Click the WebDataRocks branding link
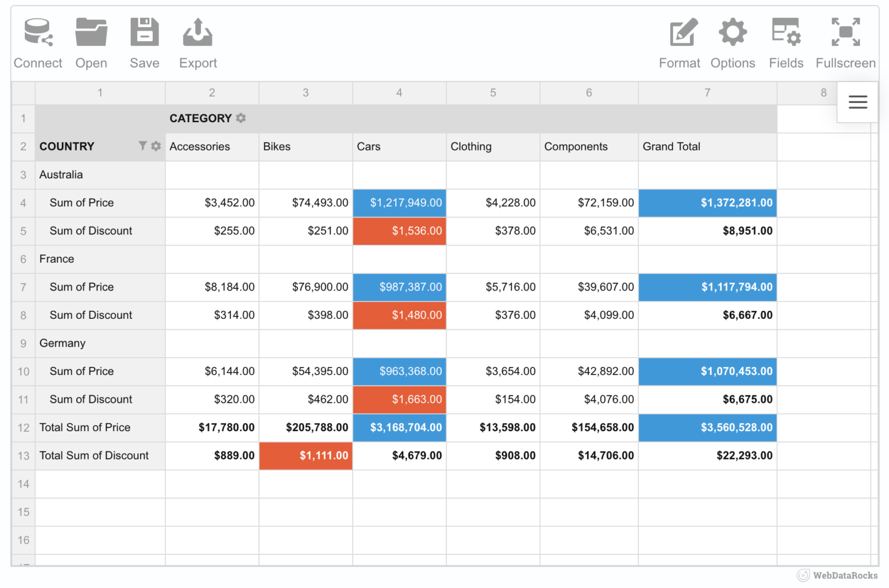The width and height of the screenshot is (889, 588). (844, 575)
